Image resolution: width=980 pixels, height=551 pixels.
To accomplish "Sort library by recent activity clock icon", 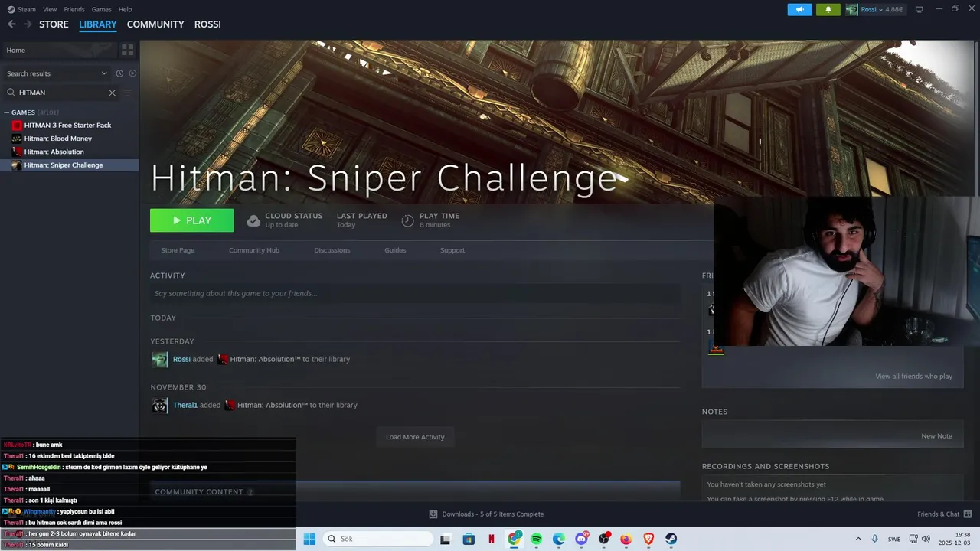I will click(119, 73).
